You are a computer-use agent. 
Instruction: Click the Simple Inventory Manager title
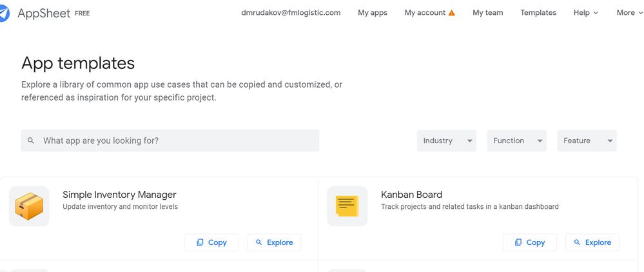(119, 195)
